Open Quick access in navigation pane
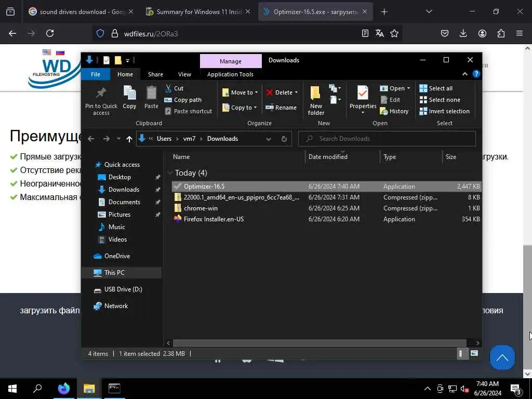 pos(117,165)
